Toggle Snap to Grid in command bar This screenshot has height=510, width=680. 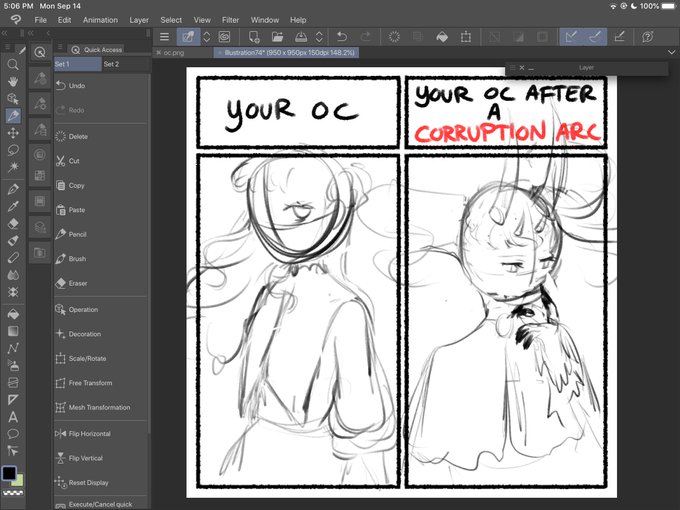(x=619, y=37)
